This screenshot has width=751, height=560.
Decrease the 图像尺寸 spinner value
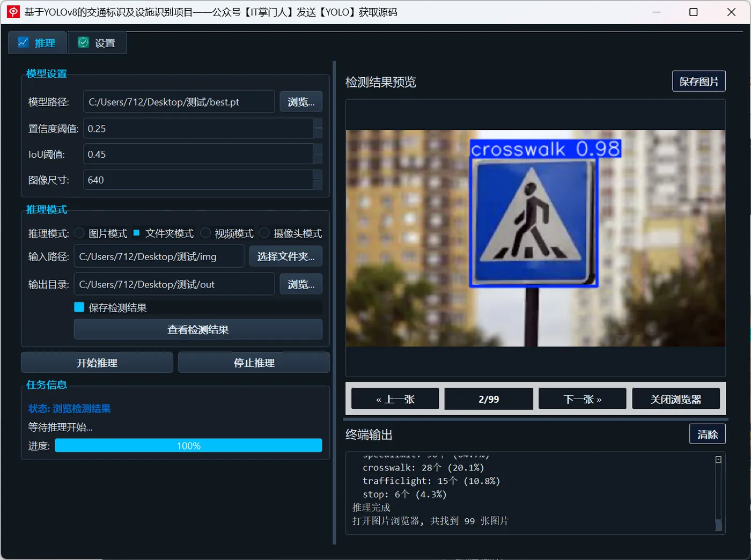click(318, 185)
